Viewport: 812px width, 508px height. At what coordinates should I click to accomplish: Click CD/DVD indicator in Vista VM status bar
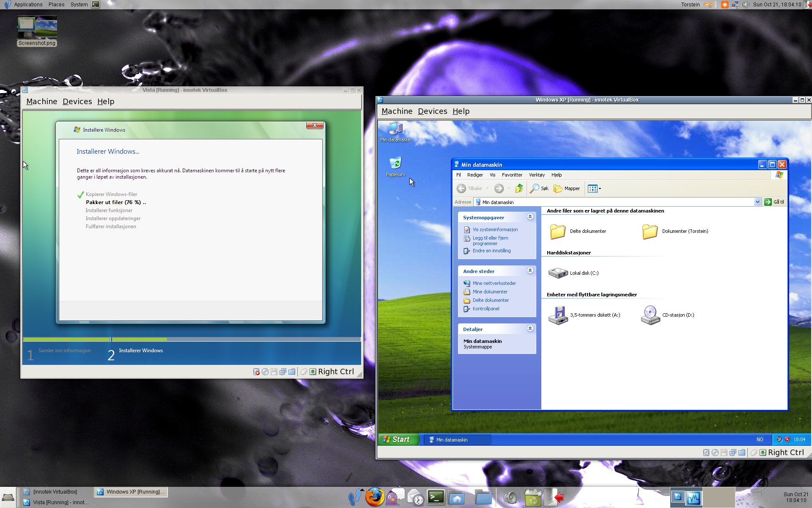(265, 372)
